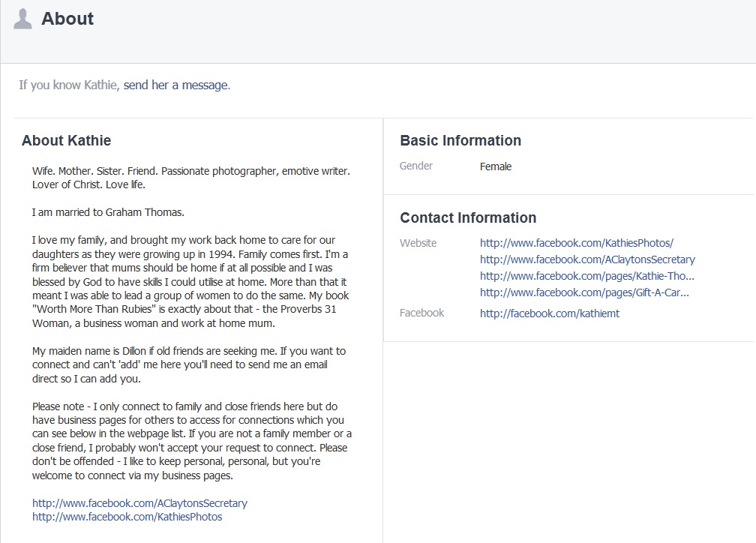The image size is (756, 543).
Task: Open the pages/Gift-A-Car... website link
Action: click(x=584, y=292)
